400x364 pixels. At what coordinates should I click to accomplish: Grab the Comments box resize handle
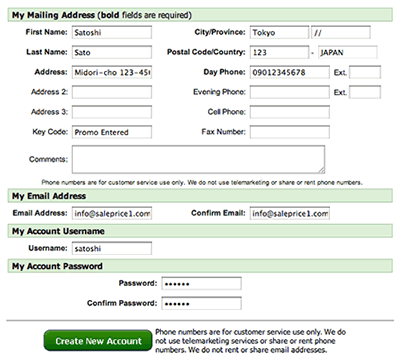click(x=321, y=170)
